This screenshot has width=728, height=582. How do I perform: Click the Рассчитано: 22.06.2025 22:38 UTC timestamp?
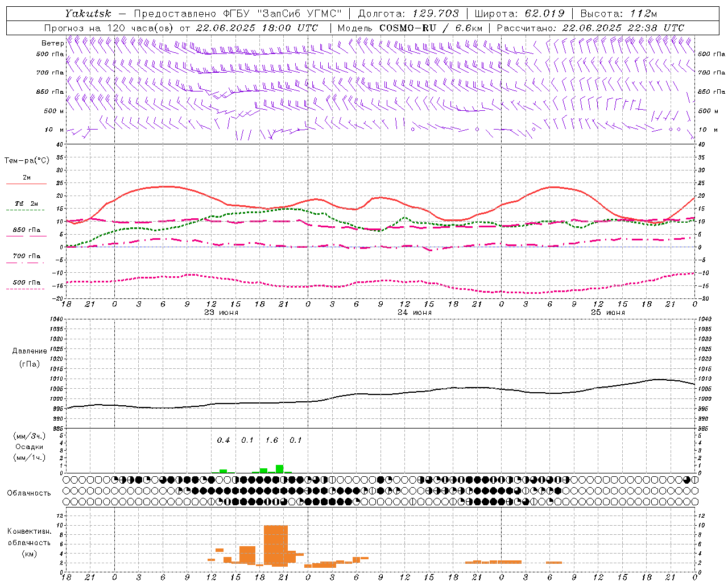coord(590,28)
